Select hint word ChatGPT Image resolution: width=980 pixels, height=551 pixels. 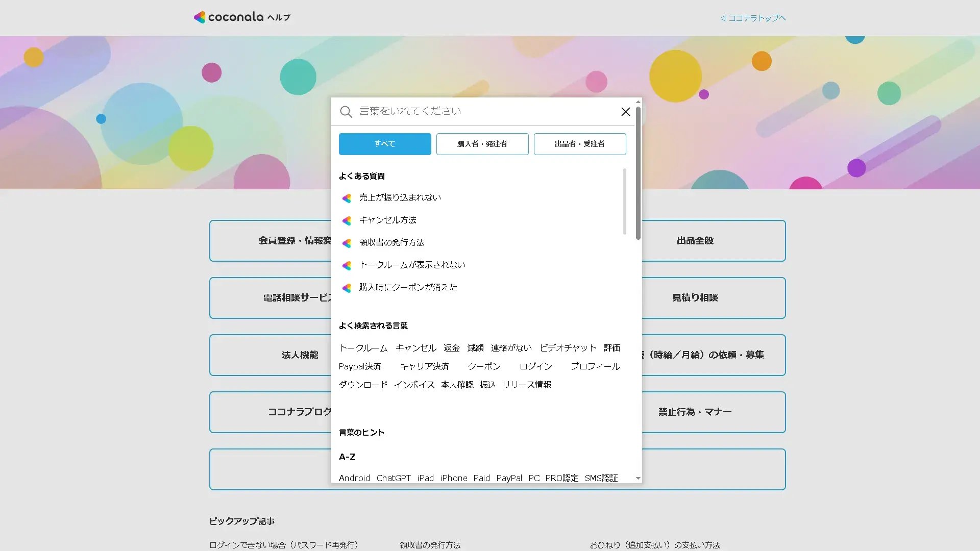click(x=394, y=478)
